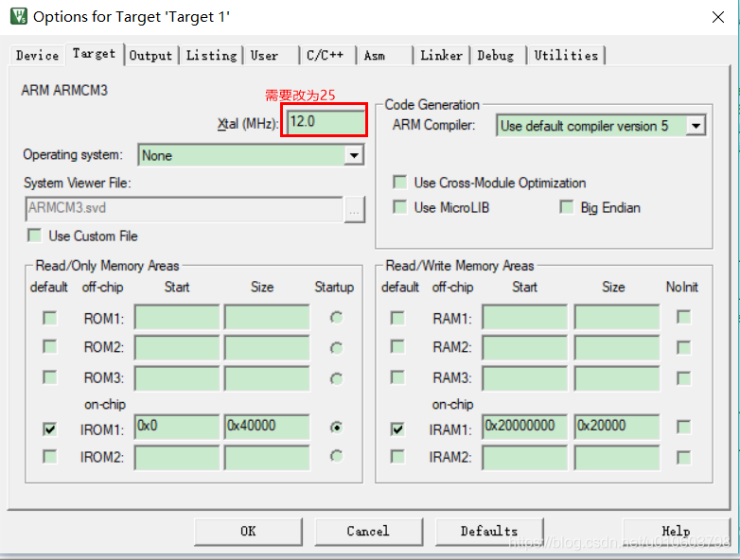Open the C/C++ tab

pyautogui.click(x=328, y=55)
